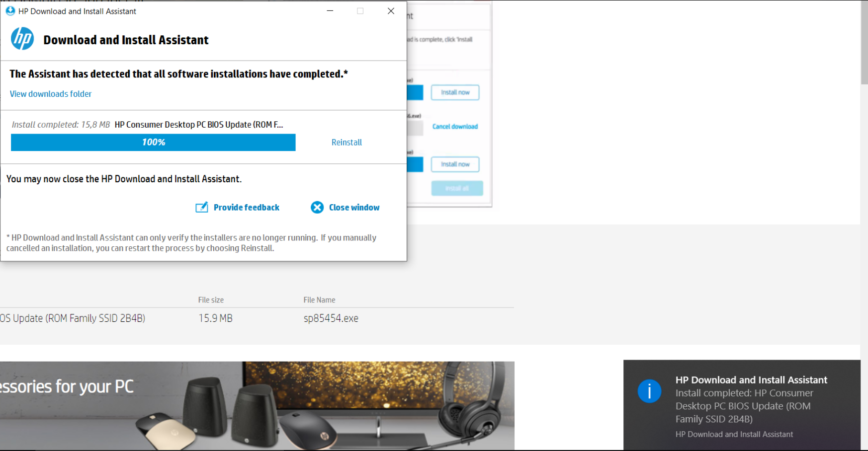
Task: Click the File Name column header
Action: tap(319, 300)
